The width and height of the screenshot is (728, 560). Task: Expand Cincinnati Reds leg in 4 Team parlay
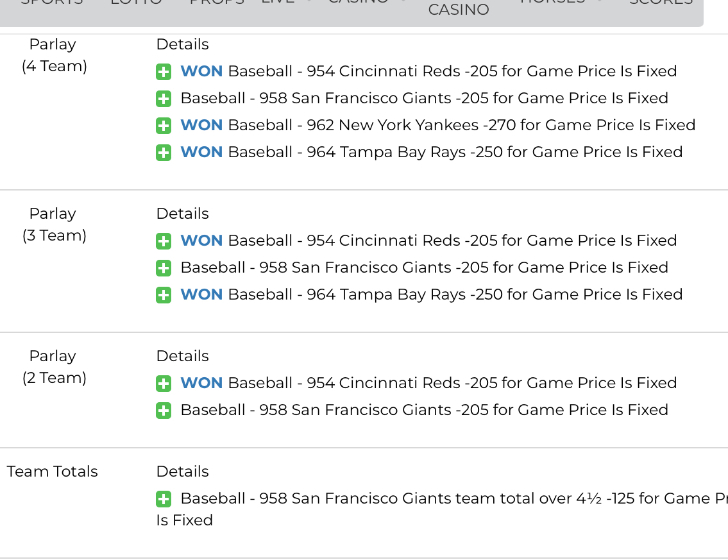pyautogui.click(x=164, y=72)
